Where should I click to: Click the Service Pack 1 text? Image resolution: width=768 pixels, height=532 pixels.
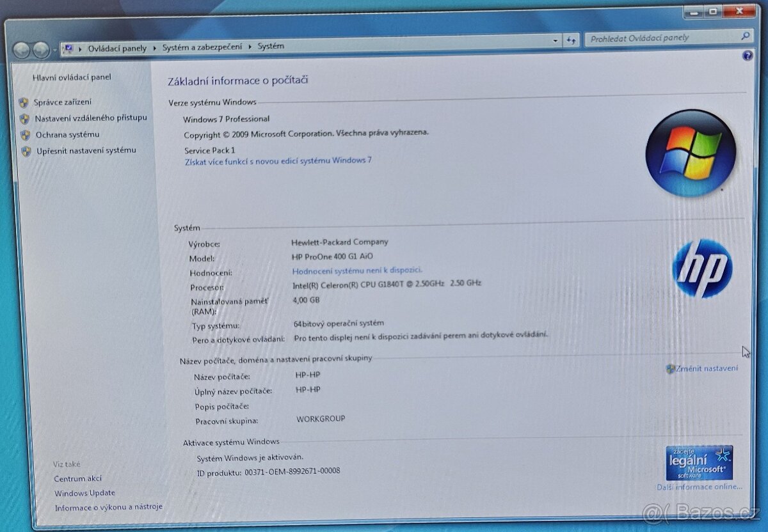coord(210,150)
